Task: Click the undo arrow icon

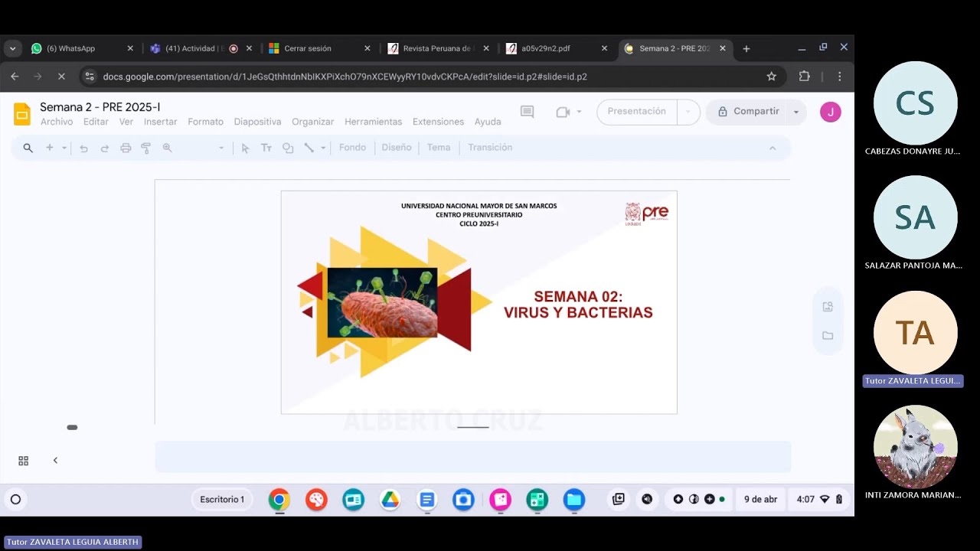Action: pyautogui.click(x=83, y=148)
